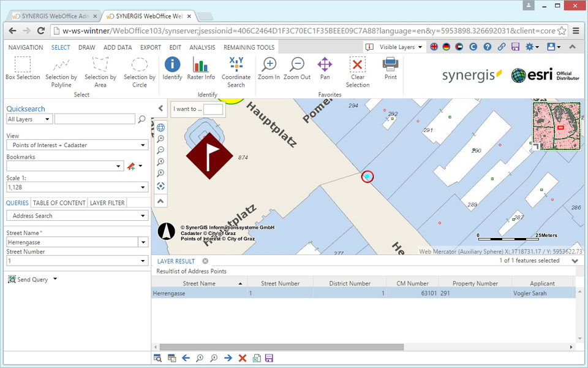Remove results with the red X icon
588x368 pixels.
pos(242,358)
